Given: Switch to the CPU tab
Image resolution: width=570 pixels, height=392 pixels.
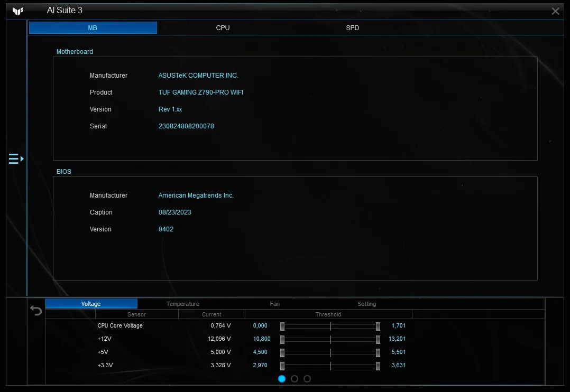Looking at the screenshot, I should click(x=223, y=28).
